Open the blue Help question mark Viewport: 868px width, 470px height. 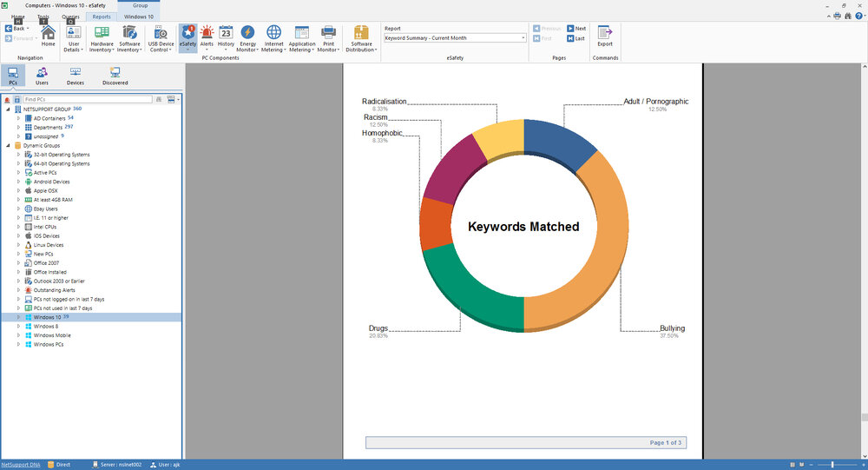(x=859, y=17)
